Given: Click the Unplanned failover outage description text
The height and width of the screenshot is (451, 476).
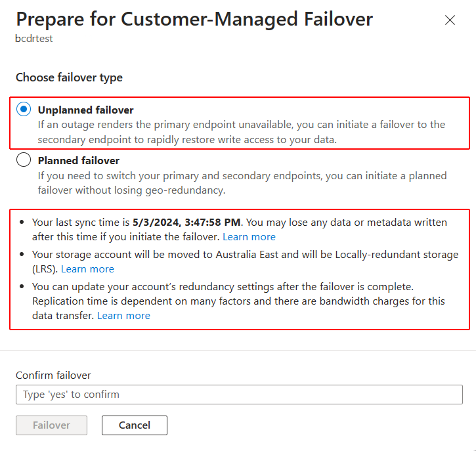Looking at the screenshot, I should tap(241, 131).
